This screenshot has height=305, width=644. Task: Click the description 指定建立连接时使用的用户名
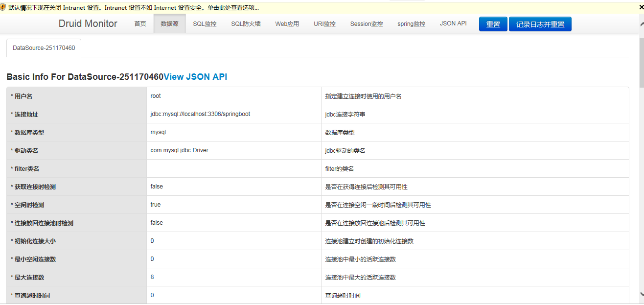click(363, 96)
